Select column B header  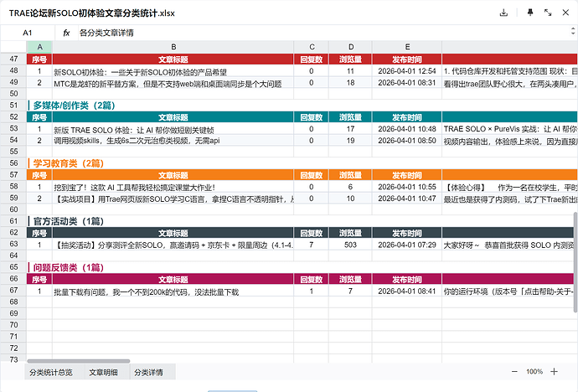point(173,47)
